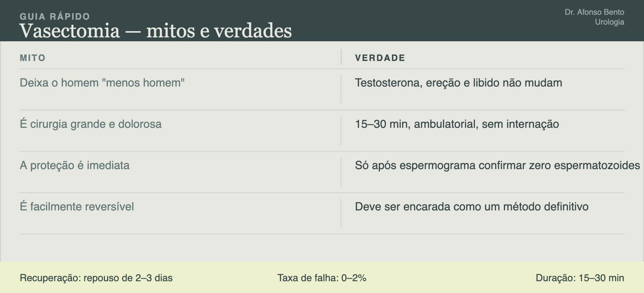644x293 pixels.
Task: Select the "É cirurgia grande e dolorosa" myth
Action: 90,124
